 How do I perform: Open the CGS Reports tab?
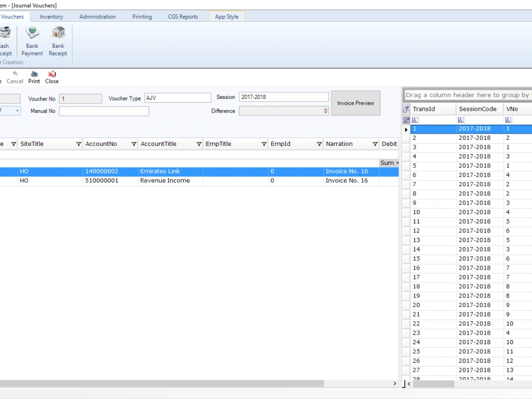(183, 16)
